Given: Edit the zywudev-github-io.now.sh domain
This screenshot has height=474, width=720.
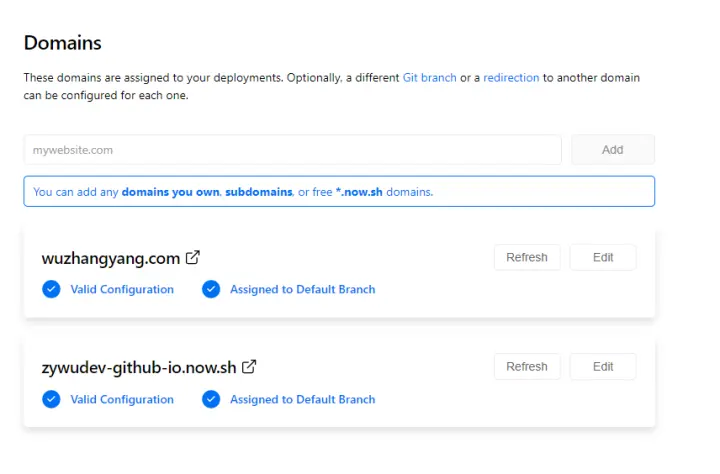Looking at the screenshot, I should pyautogui.click(x=603, y=367).
